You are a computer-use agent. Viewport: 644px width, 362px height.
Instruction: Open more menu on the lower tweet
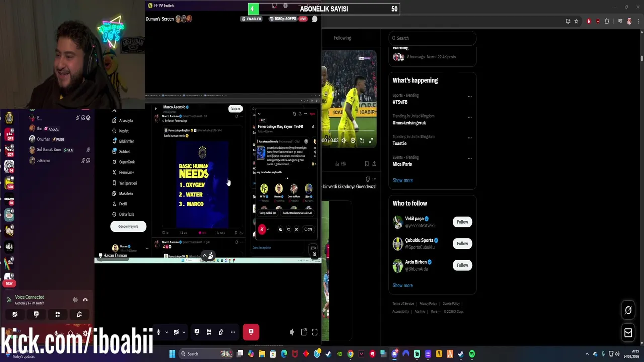click(x=374, y=179)
